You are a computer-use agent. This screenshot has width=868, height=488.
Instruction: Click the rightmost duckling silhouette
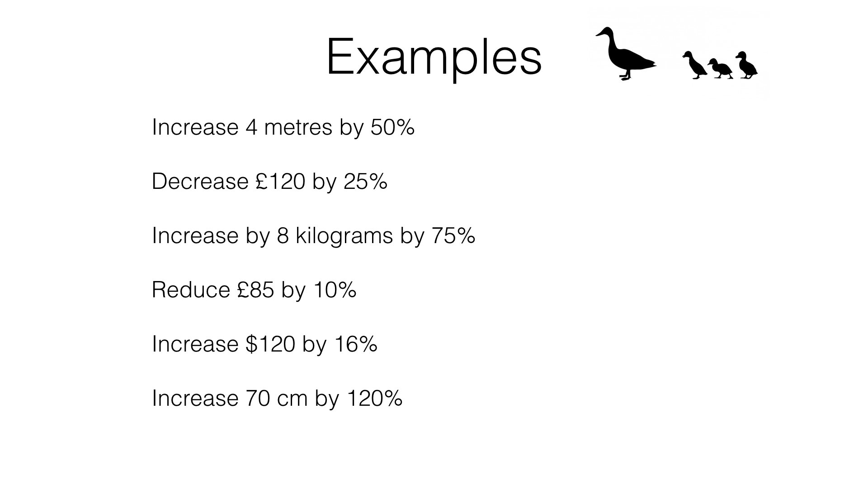pos(747,66)
